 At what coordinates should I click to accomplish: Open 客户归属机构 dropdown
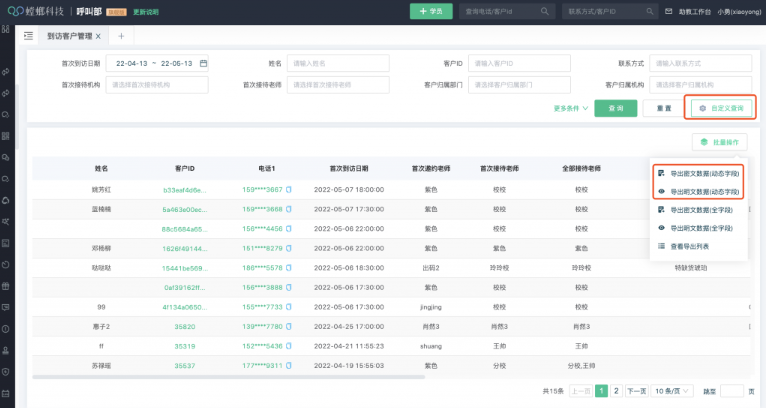tap(701, 85)
